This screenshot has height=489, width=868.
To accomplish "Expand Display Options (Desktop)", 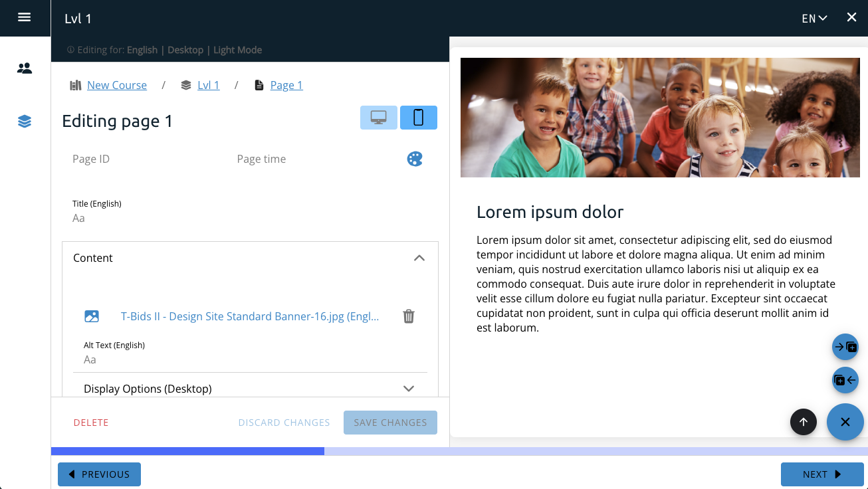I will [409, 389].
